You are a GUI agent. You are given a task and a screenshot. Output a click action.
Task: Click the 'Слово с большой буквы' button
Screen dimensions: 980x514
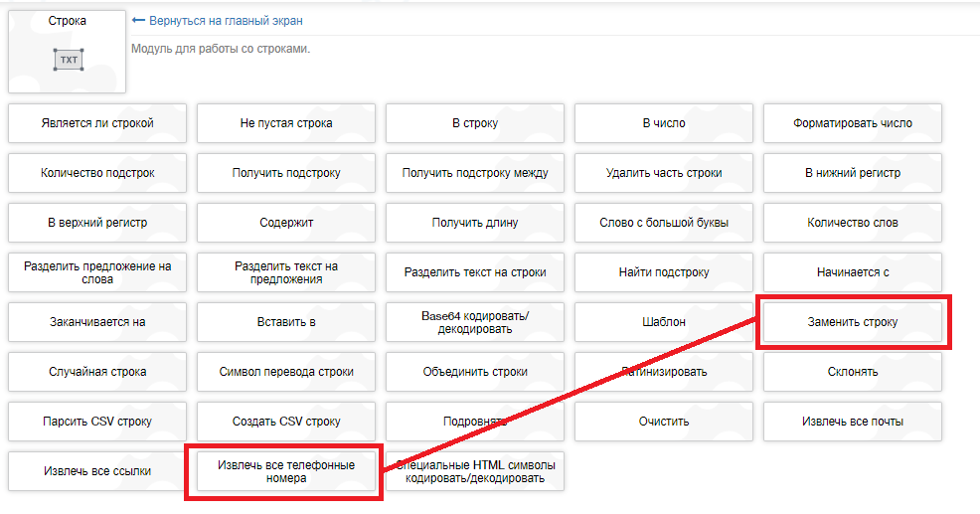tap(664, 223)
